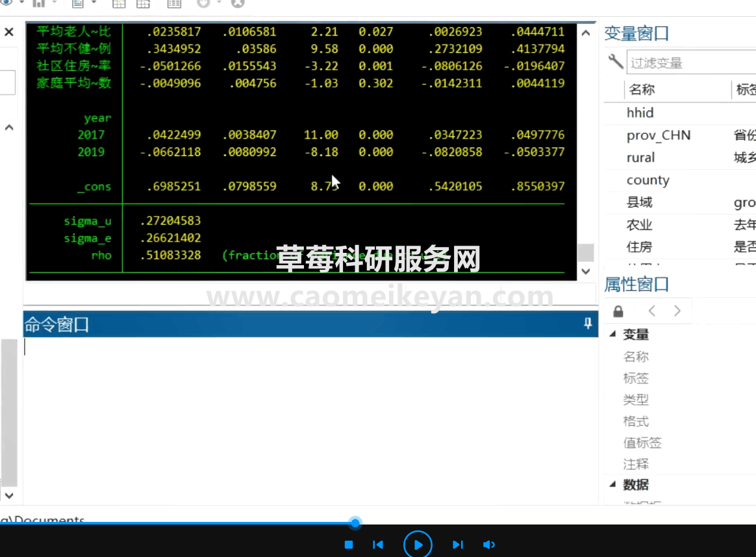The height and width of the screenshot is (557, 756).
Task: Go to next variable in properties
Action: tap(677, 311)
